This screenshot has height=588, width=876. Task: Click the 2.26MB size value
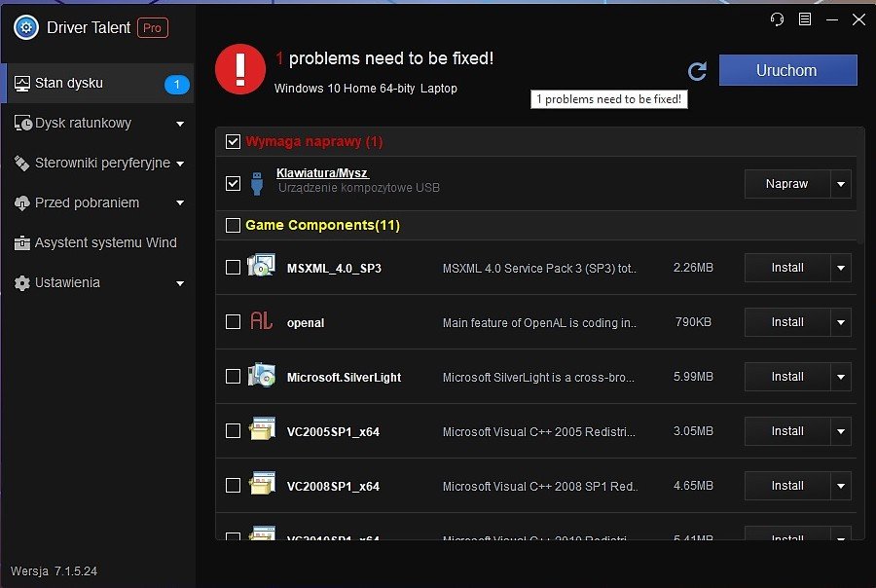693,268
